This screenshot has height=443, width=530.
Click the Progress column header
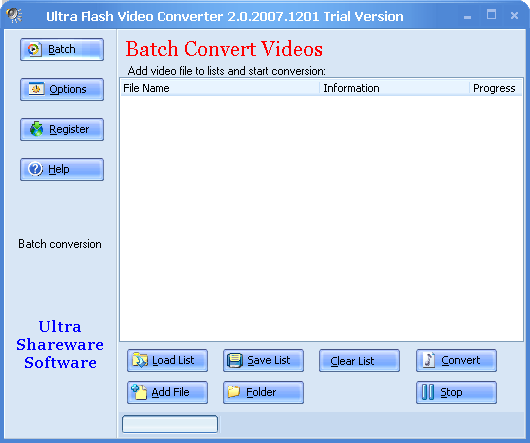496,88
